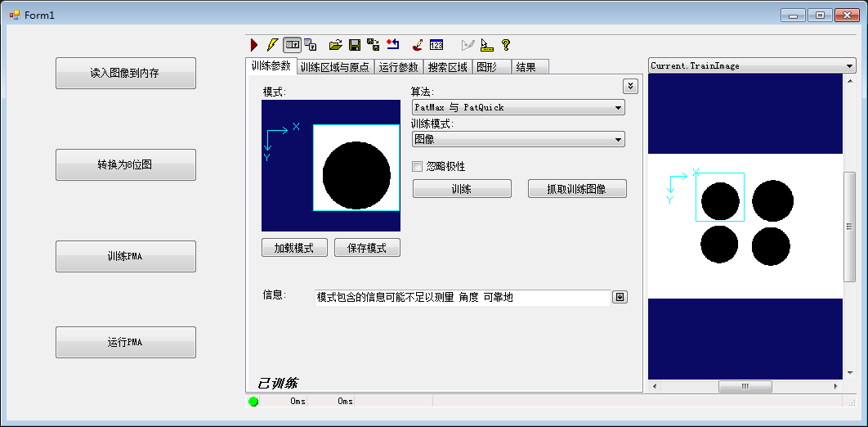Click the open folder toolbar icon
This screenshot has height=427, width=868.
(x=335, y=45)
